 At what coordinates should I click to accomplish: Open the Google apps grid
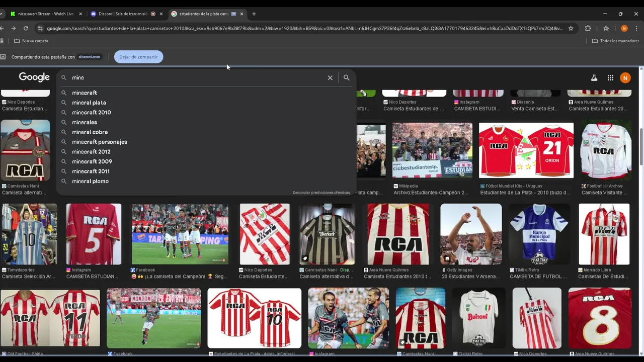click(x=610, y=78)
